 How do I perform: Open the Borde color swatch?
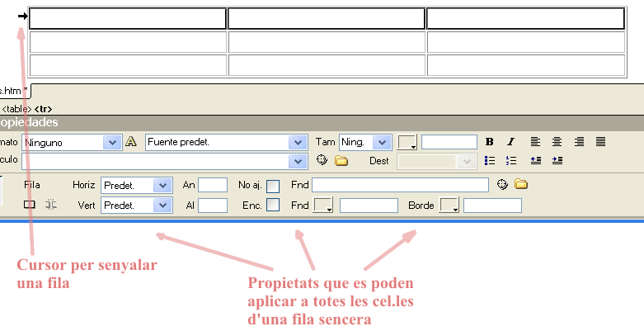click(449, 205)
